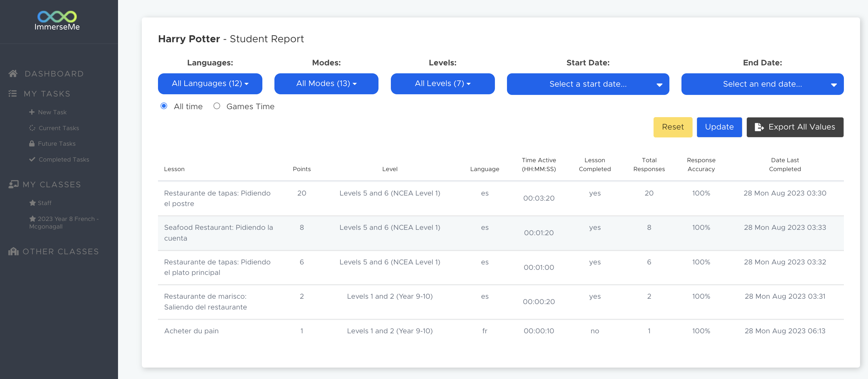Click the star icon beside Staff
The width and height of the screenshot is (868, 379).
[x=32, y=203]
